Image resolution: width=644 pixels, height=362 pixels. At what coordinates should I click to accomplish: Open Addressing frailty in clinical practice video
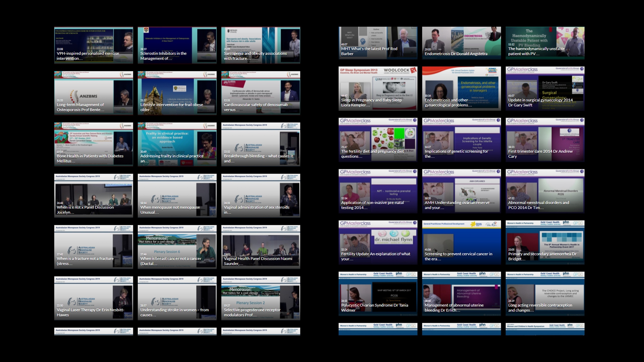coord(177,144)
